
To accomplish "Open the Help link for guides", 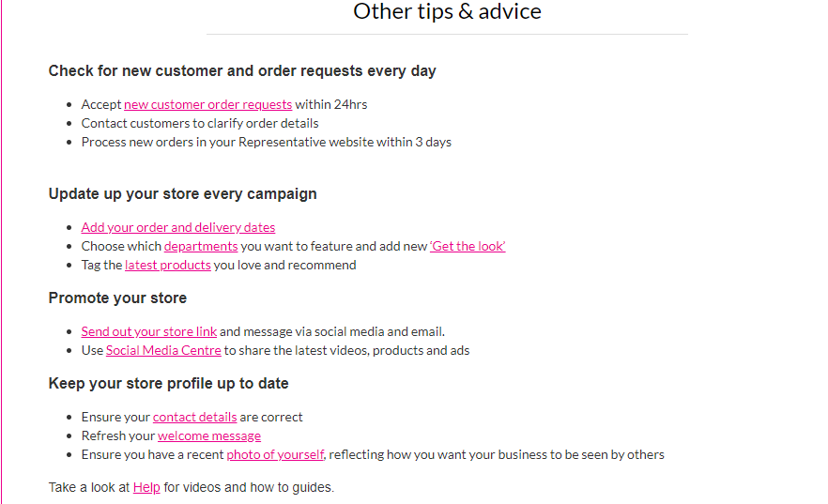I will pyautogui.click(x=146, y=487).
